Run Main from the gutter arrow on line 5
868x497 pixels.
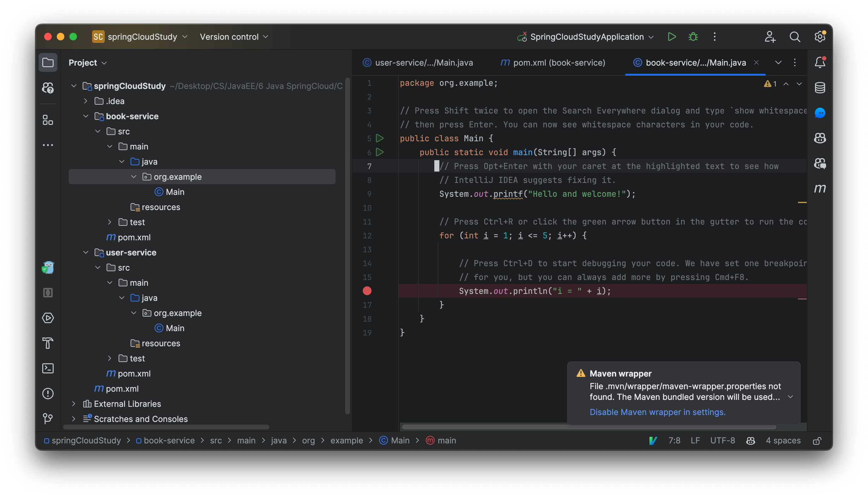click(x=379, y=138)
